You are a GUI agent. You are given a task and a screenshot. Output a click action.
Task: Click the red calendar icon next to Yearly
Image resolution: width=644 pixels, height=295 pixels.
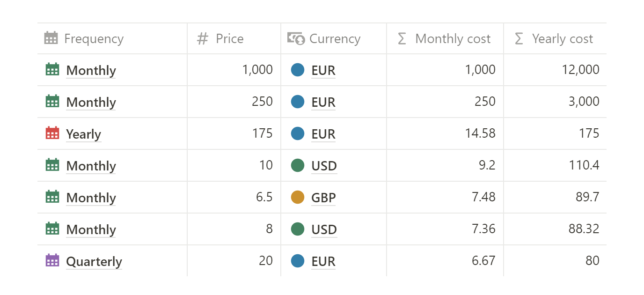(53, 133)
